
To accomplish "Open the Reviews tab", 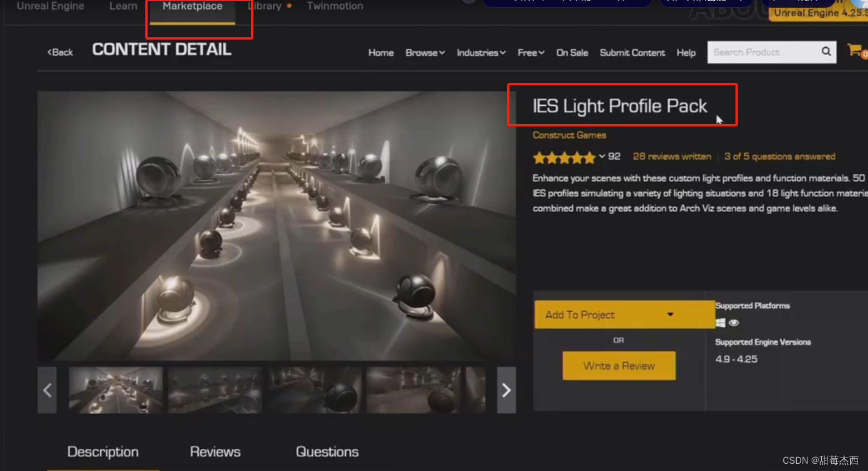I will (215, 452).
